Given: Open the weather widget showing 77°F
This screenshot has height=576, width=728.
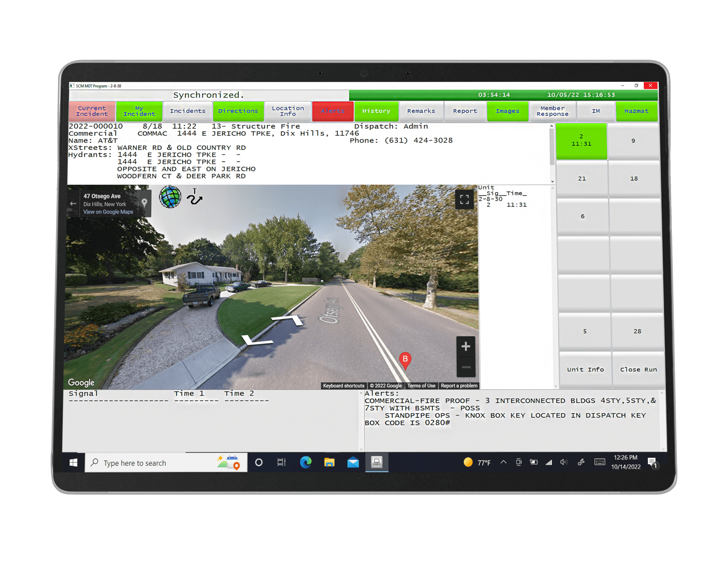Looking at the screenshot, I should pos(477,463).
